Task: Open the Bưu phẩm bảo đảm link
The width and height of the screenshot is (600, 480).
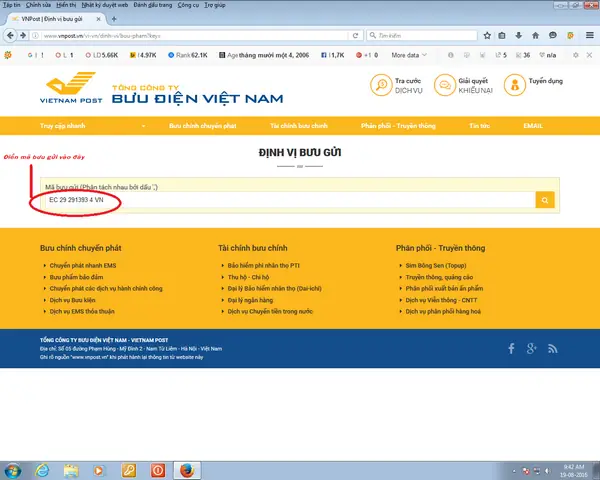Action: click(76, 277)
